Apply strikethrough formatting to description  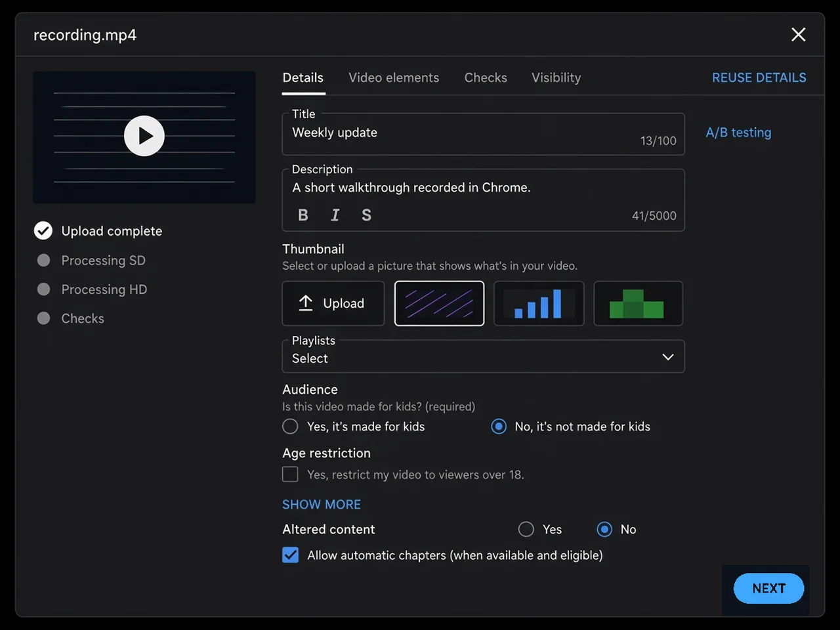click(x=366, y=215)
